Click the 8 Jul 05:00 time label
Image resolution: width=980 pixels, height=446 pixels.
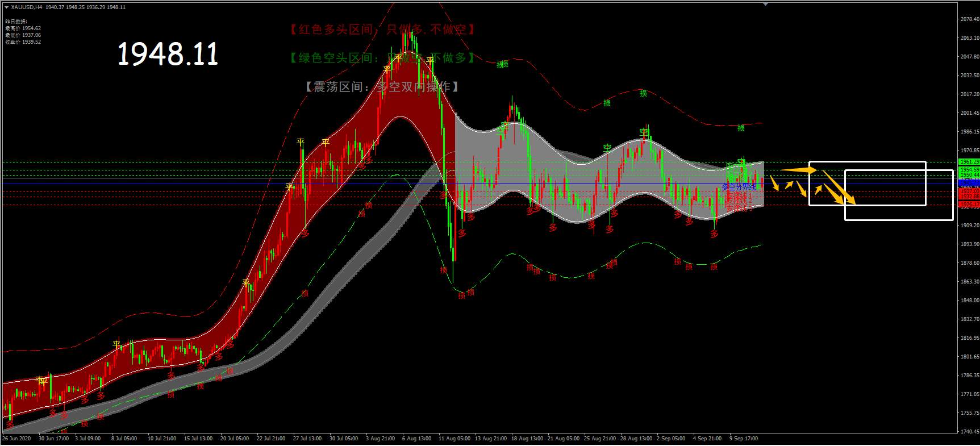tap(124, 439)
